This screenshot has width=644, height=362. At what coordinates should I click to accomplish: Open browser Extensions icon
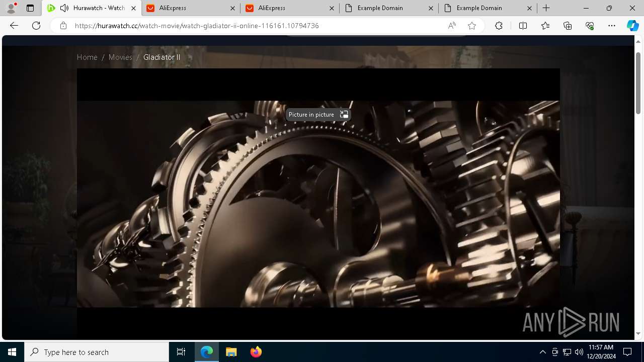(x=499, y=26)
